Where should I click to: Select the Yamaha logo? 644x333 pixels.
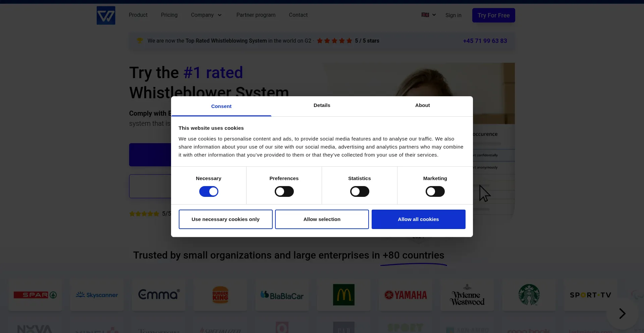click(405, 295)
